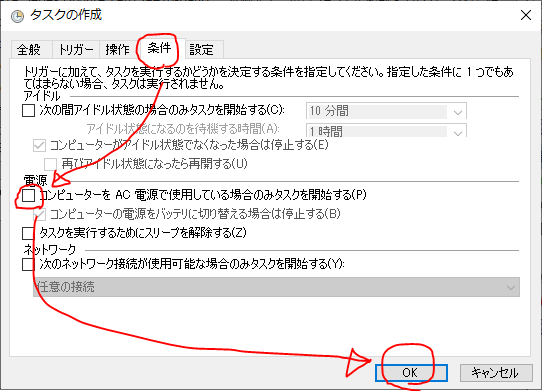Toggle バッテリに切り替える場合は停止する checkbox

pos(39,214)
